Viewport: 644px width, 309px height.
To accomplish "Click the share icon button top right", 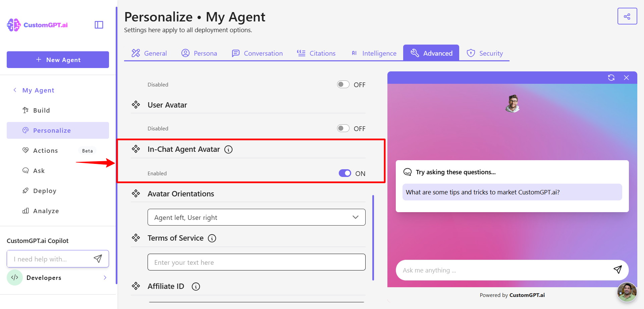I will pos(627,16).
